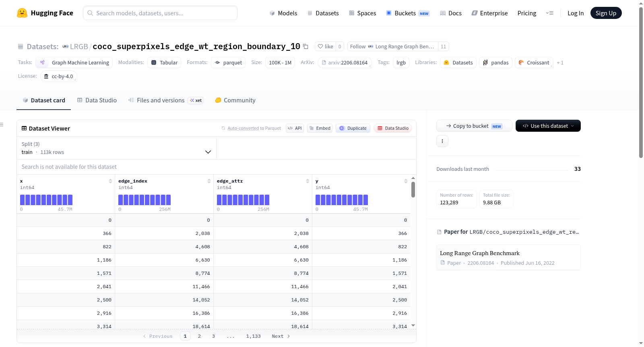Go to Next page of rows
Viewport: 644px width, 347px height.
click(x=281, y=336)
